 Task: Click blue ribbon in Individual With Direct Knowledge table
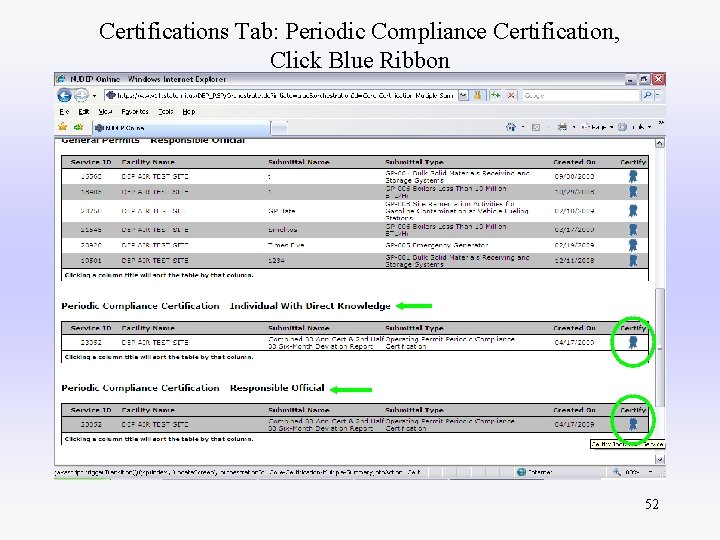click(633, 342)
